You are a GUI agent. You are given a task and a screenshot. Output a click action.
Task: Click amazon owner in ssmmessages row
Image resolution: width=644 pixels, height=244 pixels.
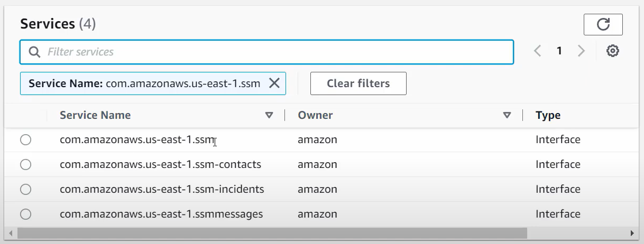(x=317, y=214)
